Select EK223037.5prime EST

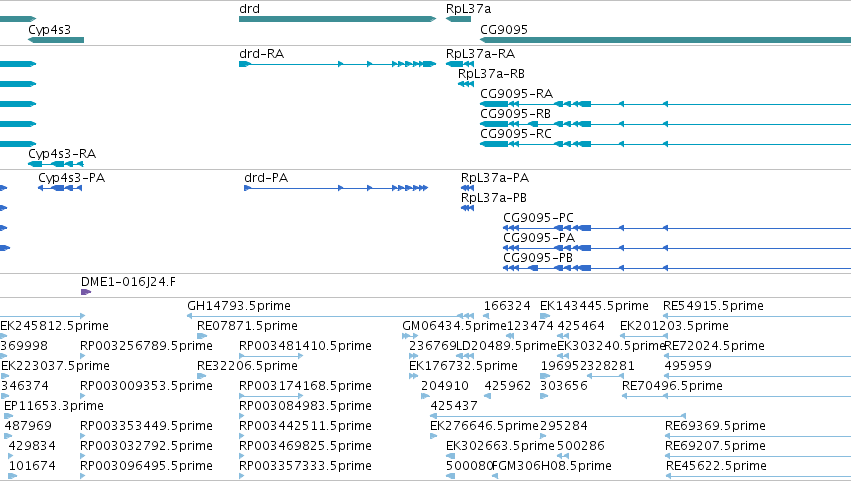point(4,376)
